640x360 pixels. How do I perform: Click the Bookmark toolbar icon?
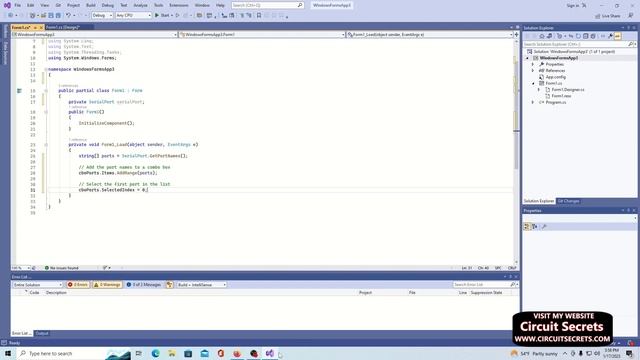tap(259, 16)
